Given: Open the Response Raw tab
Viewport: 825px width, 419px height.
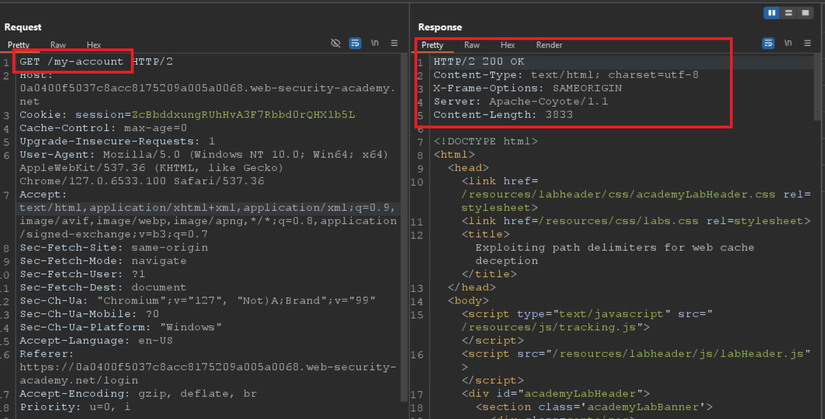Looking at the screenshot, I should [472, 45].
